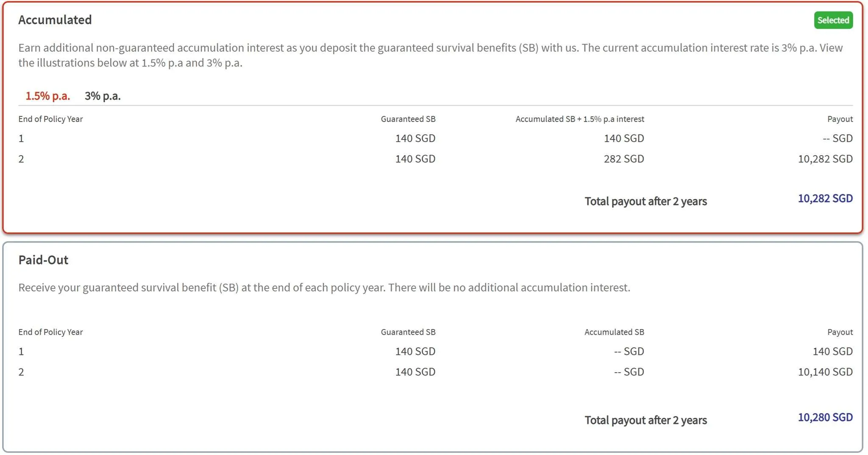Screen dimensions: 868x455
Task: Click Accumulated SB + 1.5% p.a interest header
Action: [x=580, y=119]
